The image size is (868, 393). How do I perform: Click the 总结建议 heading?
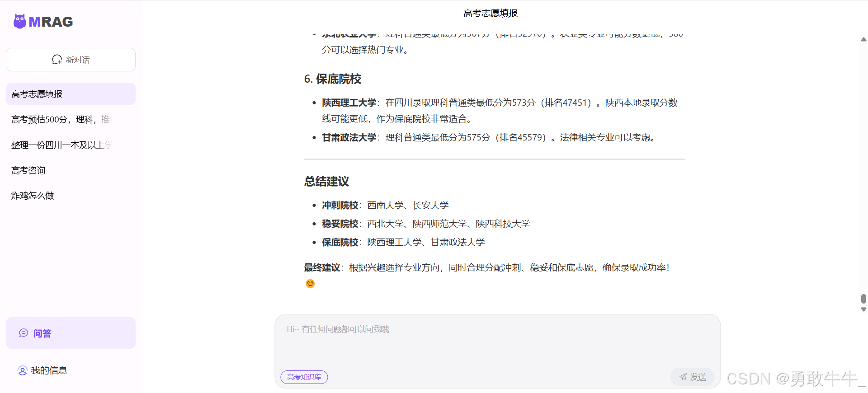(x=326, y=182)
